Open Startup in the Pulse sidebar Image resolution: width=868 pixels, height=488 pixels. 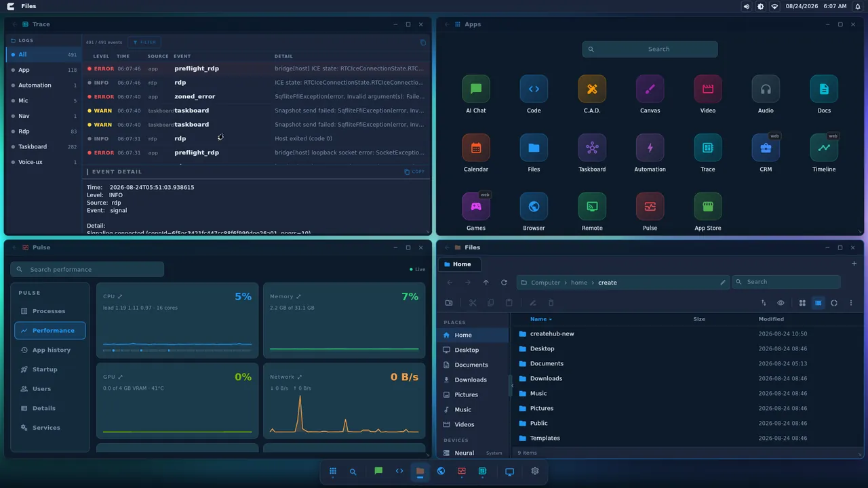[x=50, y=369]
